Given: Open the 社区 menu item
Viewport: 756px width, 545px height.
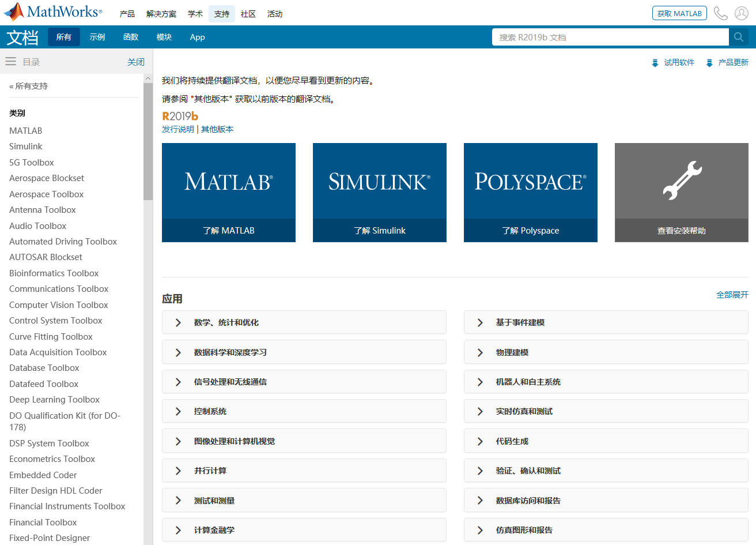Looking at the screenshot, I should point(248,13).
